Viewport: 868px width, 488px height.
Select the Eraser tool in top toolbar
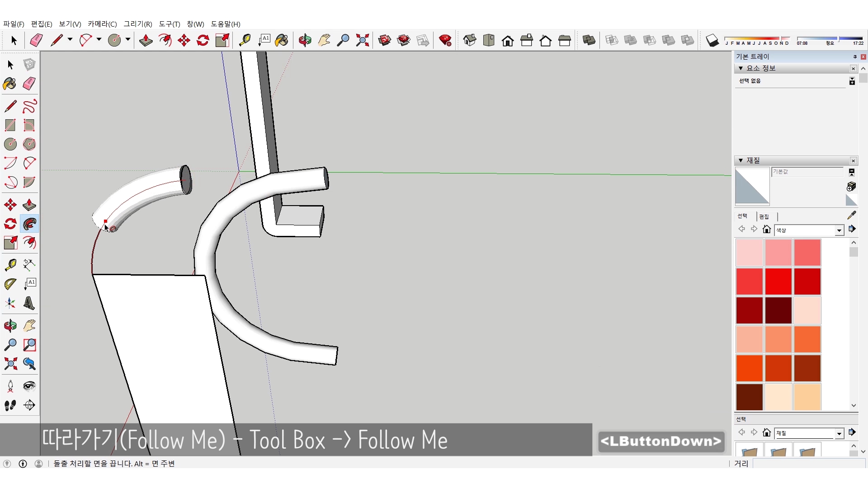36,41
